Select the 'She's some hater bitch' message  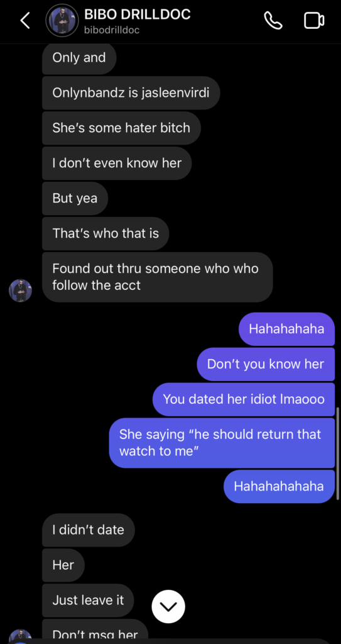pos(121,128)
